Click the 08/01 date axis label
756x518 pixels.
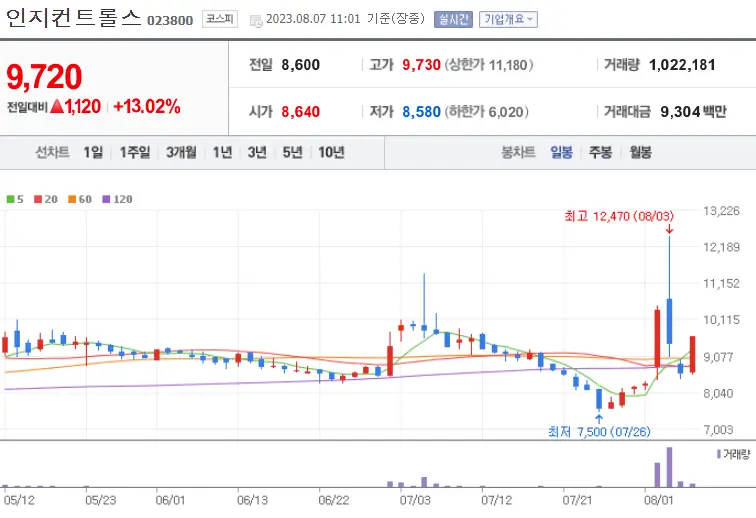pyautogui.click(x=658, y=500)
